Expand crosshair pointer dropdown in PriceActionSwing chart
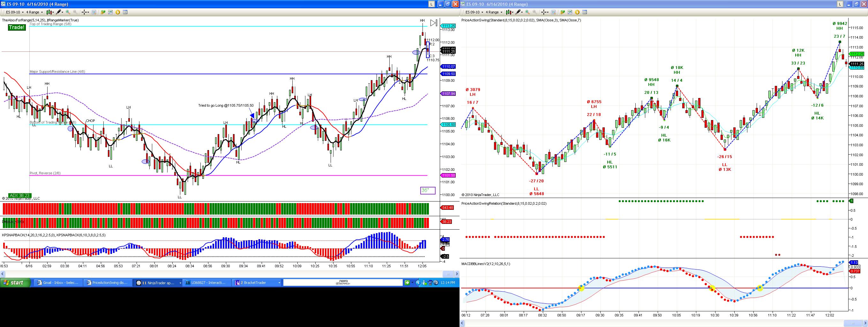This screenshot has height=327, width=868. pos(548,12)
